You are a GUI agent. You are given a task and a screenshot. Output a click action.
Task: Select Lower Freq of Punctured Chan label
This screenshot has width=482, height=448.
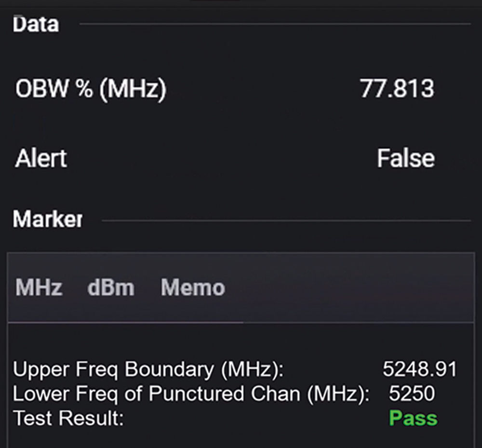(x=191, y=394)
